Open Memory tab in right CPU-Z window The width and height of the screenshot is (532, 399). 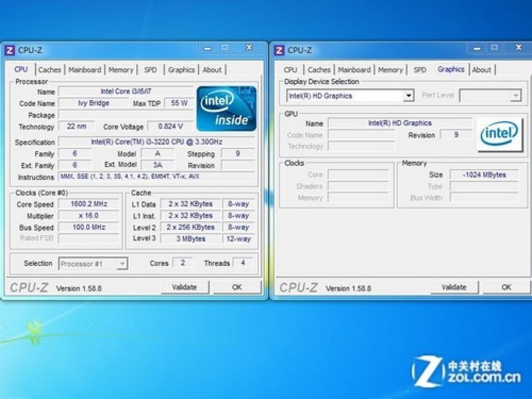pos(390,70)
